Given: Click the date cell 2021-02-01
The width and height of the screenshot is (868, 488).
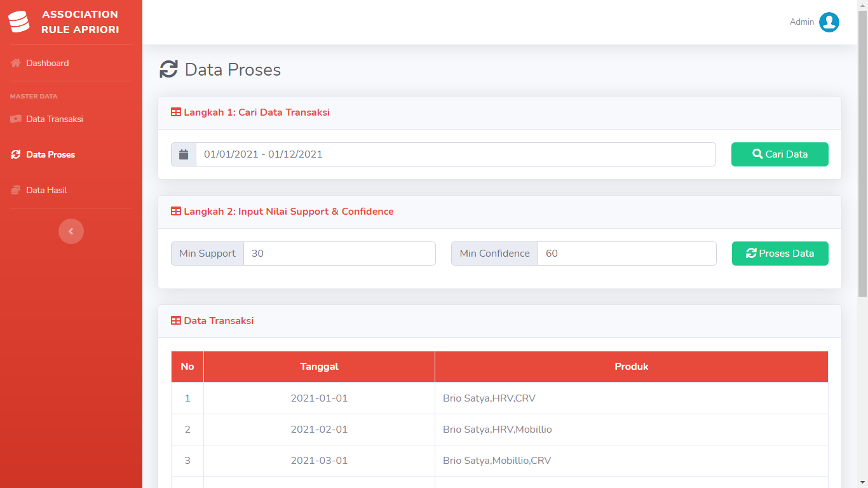Looking at the screenshot, I should pos(319,430).
